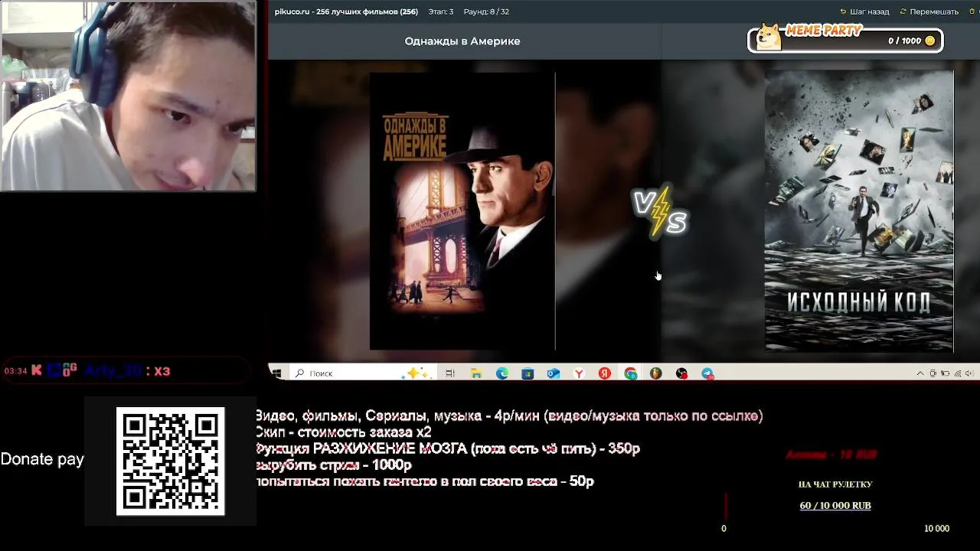Click the pikuco.ru 256 лучших фильмов title

(x=346, y=11)
